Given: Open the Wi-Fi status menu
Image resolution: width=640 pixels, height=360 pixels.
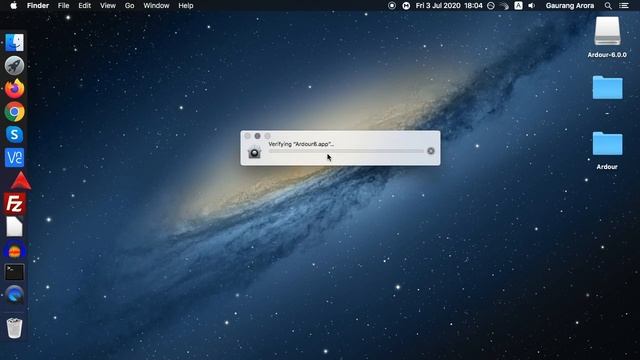Looking at the screenshot, I should click(504, 6).
